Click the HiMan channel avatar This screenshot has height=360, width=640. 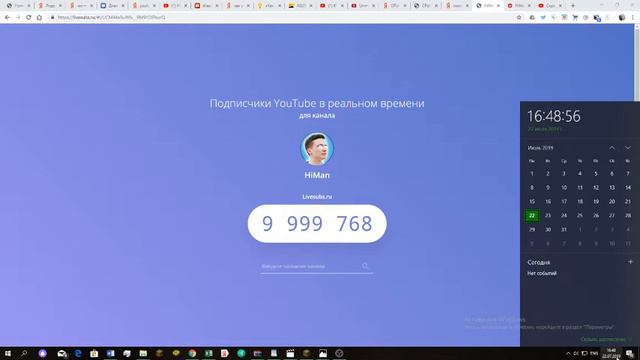(317, 149)
